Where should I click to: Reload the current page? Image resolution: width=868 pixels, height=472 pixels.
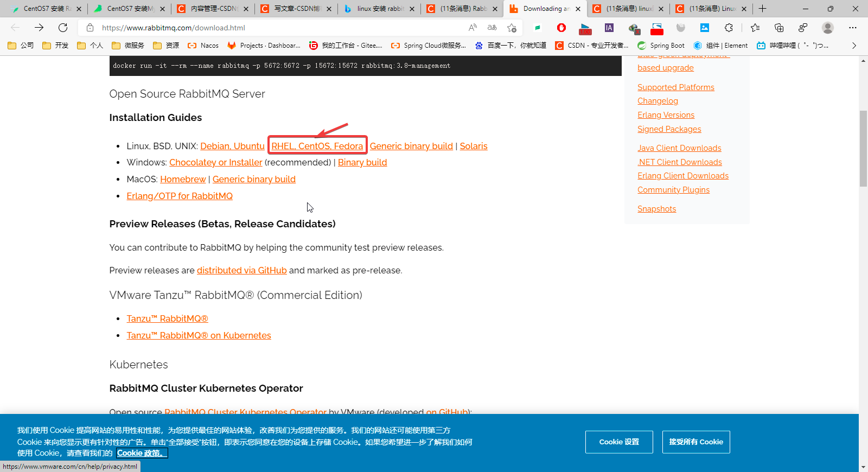point(63,28)
